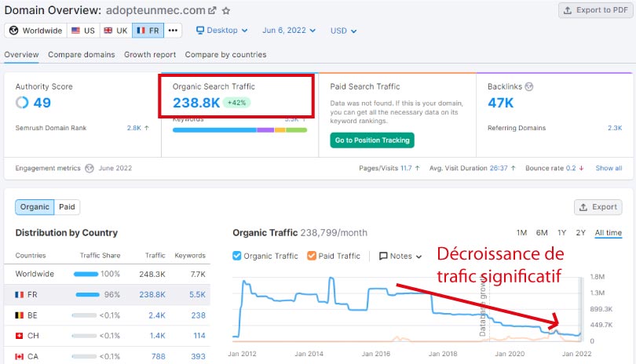Click the UK flag icon in the database selector
This screenshot has width=636, height=364.
tap(108, 31)
